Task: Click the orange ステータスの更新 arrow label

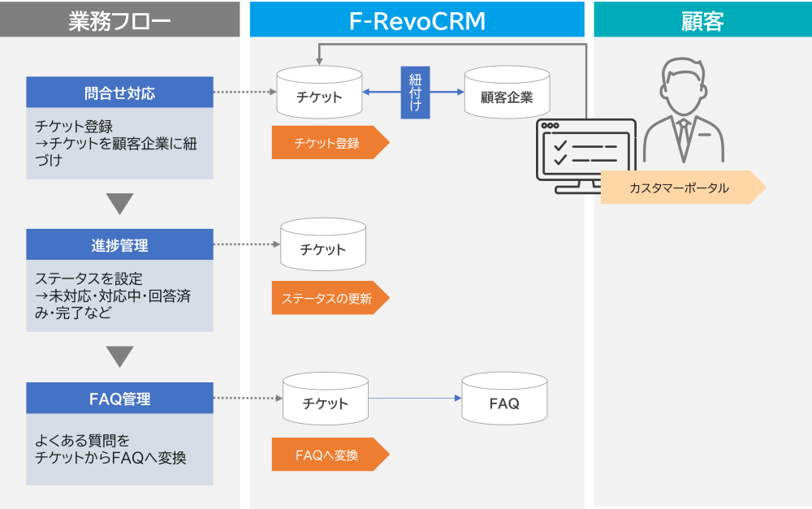Action: [330, 298]
